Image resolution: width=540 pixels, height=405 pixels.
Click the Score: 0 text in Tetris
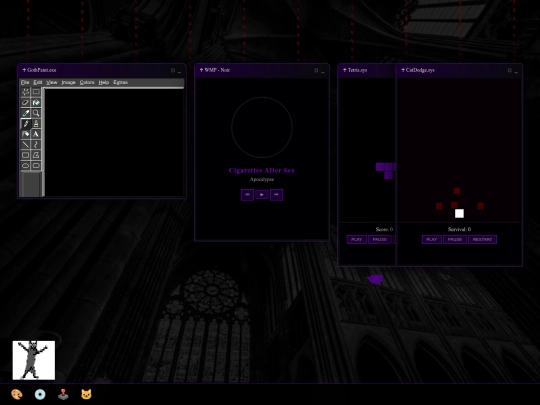[x=384, y=229]
